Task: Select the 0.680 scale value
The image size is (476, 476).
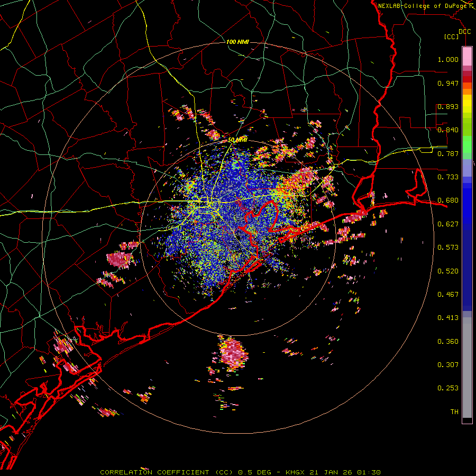Action: tap(448, 200)
